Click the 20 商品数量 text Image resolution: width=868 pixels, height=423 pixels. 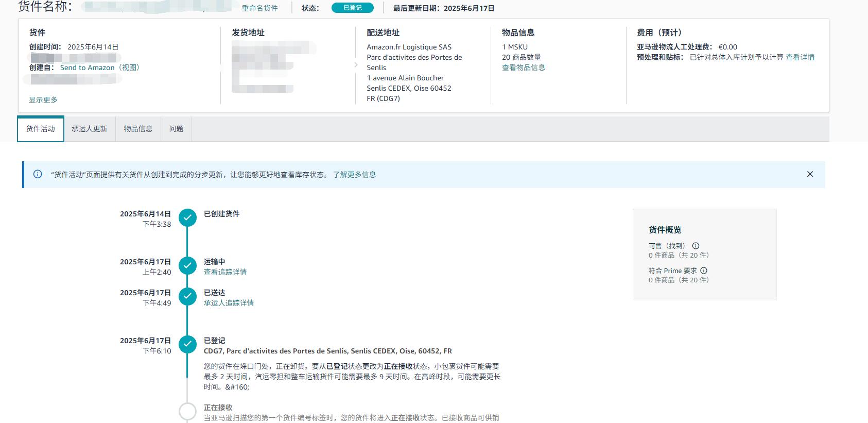[x=522, y=57]
